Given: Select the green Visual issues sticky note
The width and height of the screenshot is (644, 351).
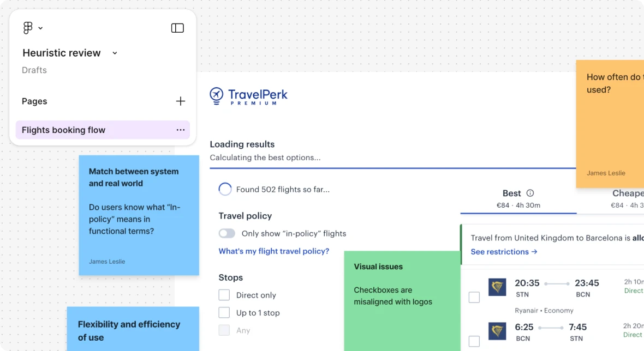Looking at the screenshot, I should (402, 300).
